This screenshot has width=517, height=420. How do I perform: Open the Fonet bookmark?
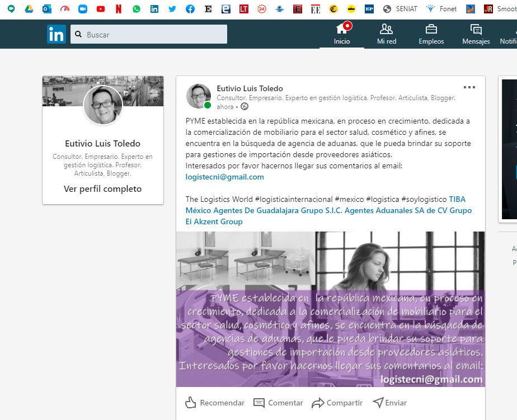pos(441,9)
